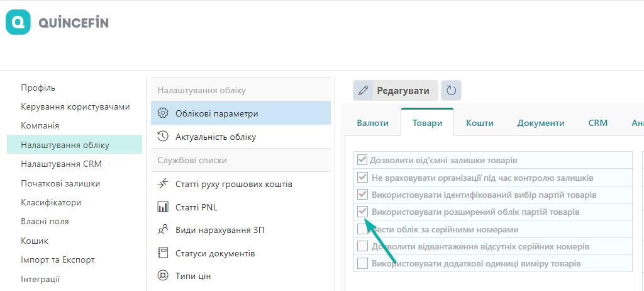Click the people icon for Види нарахування ЗП
The width and height of the screenshot is (644, 291).
click(163, 230)
